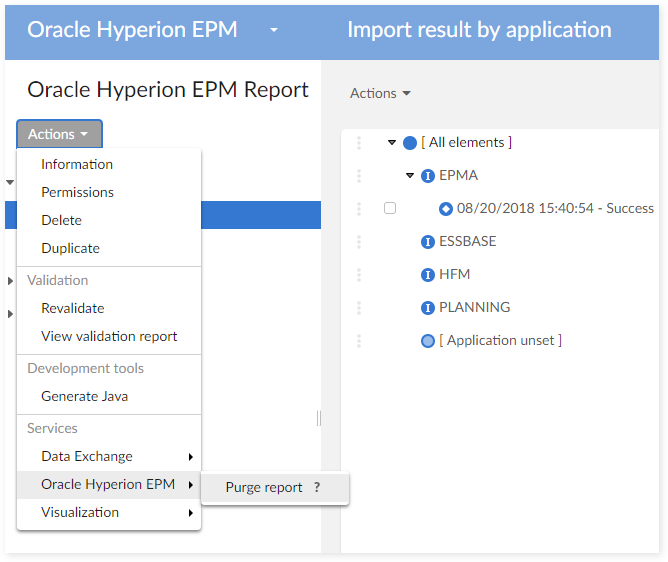Viewport: 668px width, 562px height.
Task: Click the HFM info icon
Action: tap(428, 275)
